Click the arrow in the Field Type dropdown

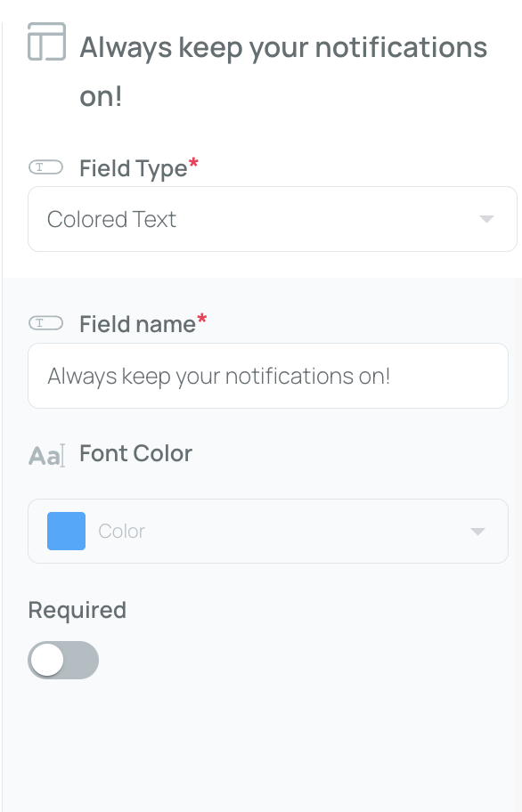486,219
